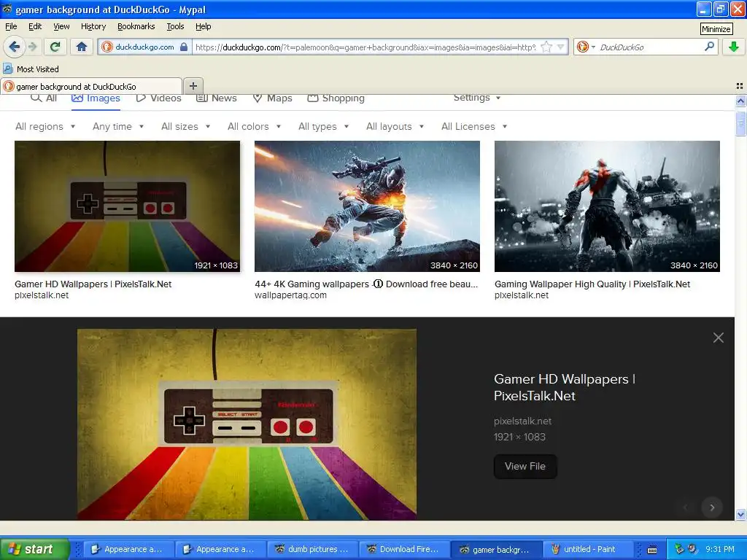Open the Tools menu

click(175, 26)
